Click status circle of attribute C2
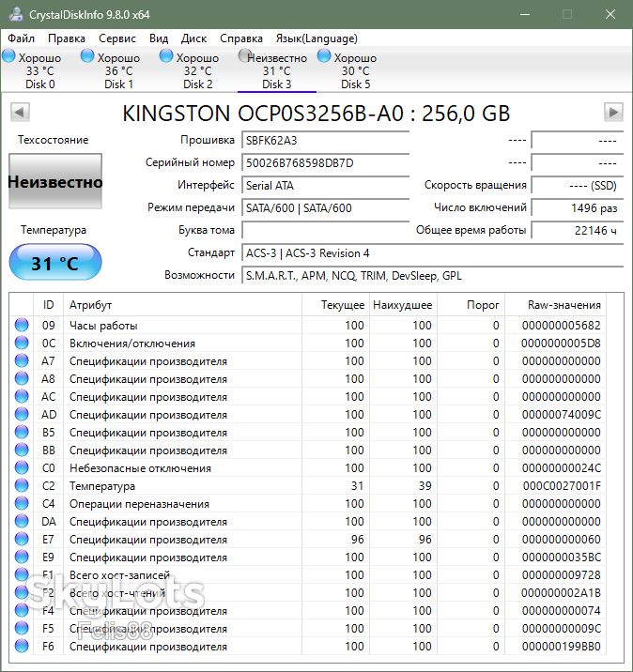The image size is (633, 672). pyautogui.click(x=22, y=485)
